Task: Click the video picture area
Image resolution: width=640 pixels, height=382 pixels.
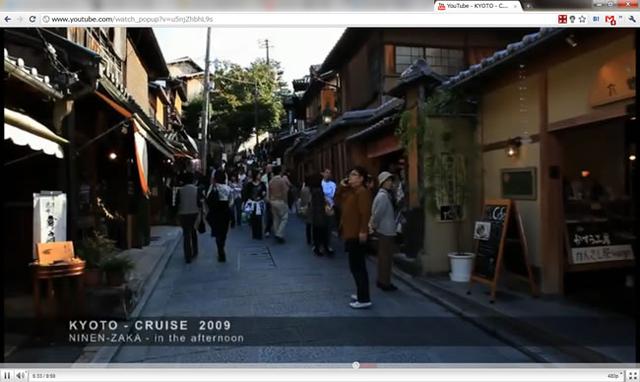Action: pos(320,195)
